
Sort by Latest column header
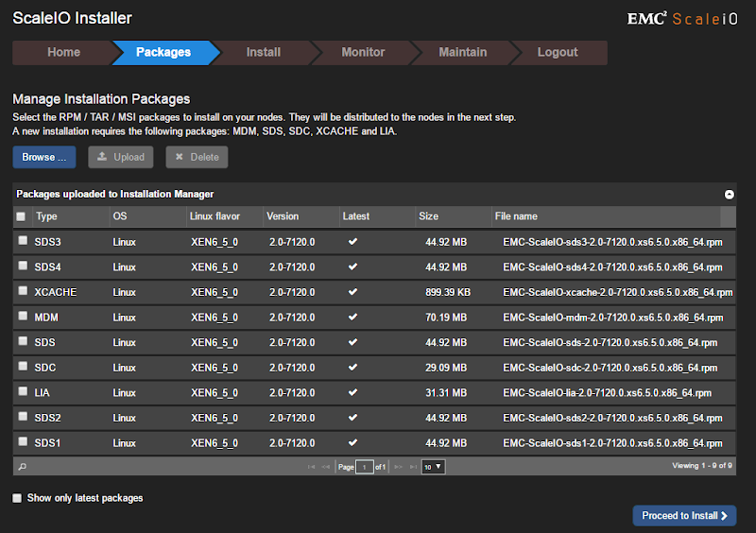(x=377, y=216)
